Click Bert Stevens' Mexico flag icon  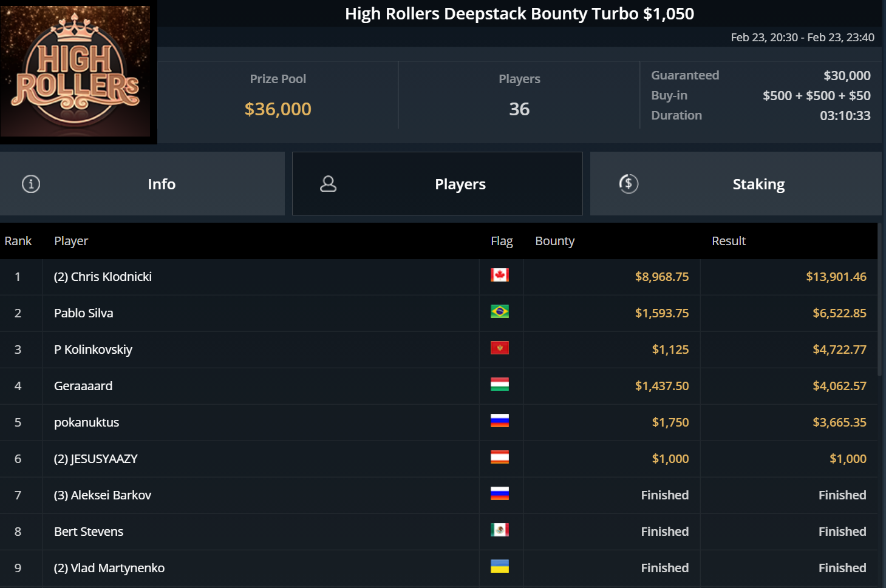pyautogui.click(x=499, y=530)
